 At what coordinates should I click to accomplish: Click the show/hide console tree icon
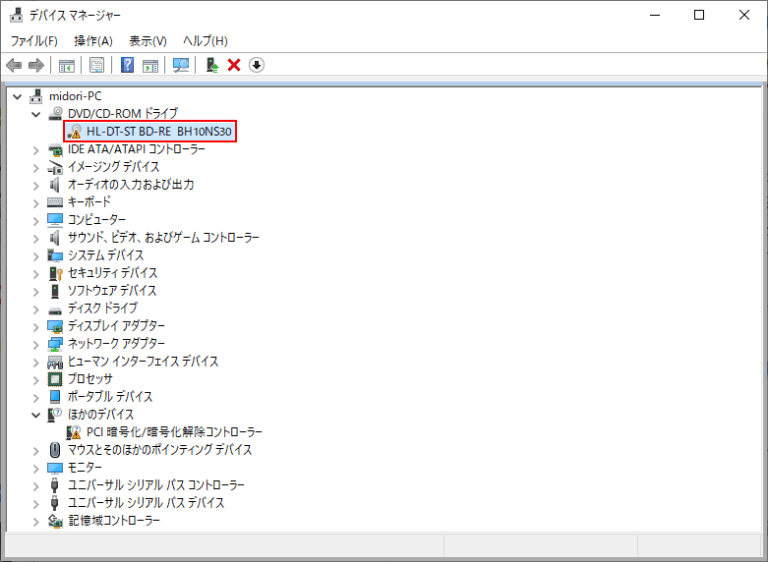67,65
